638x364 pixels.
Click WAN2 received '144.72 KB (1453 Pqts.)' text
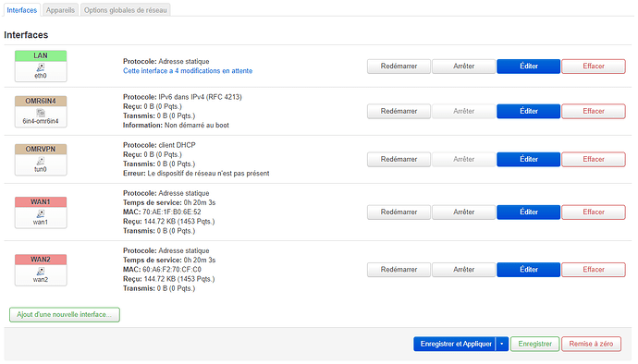click(x=179, y=279)
